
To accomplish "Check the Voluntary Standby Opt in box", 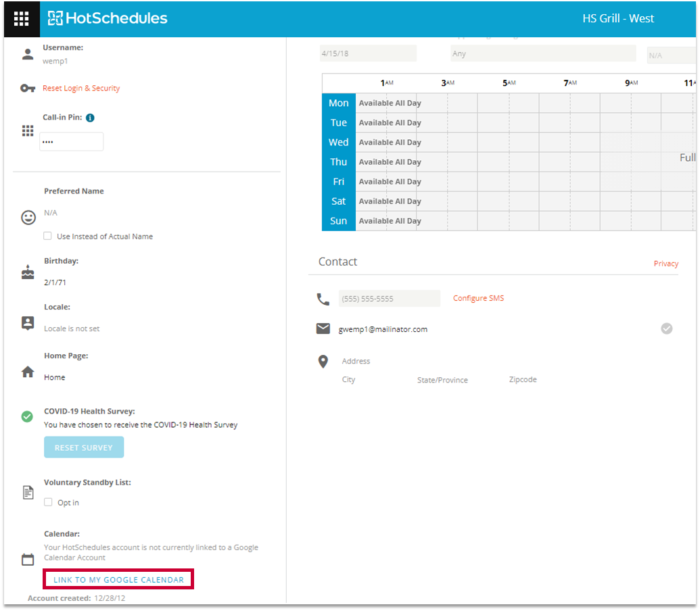I will click(48, 503).
